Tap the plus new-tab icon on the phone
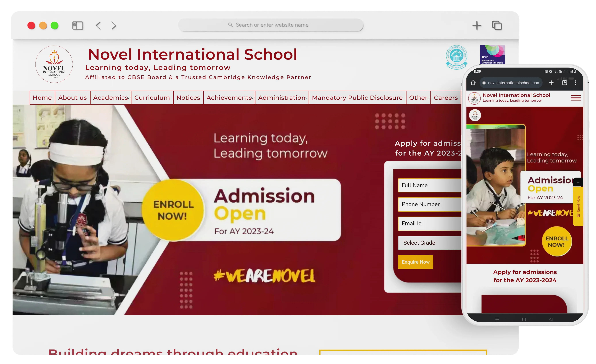 click(x=551, y=83)
